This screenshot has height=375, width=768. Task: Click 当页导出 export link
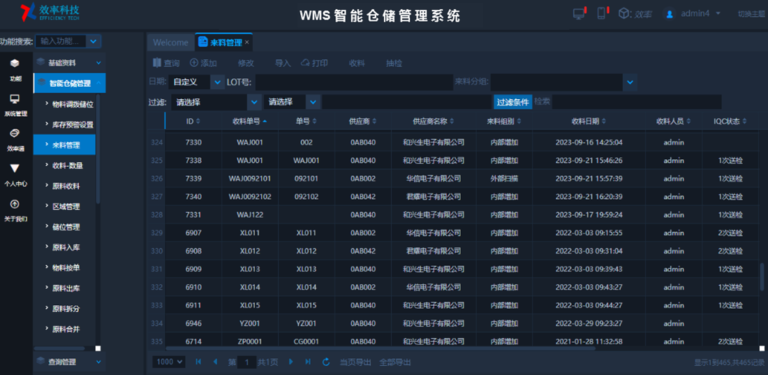point(356,362)
